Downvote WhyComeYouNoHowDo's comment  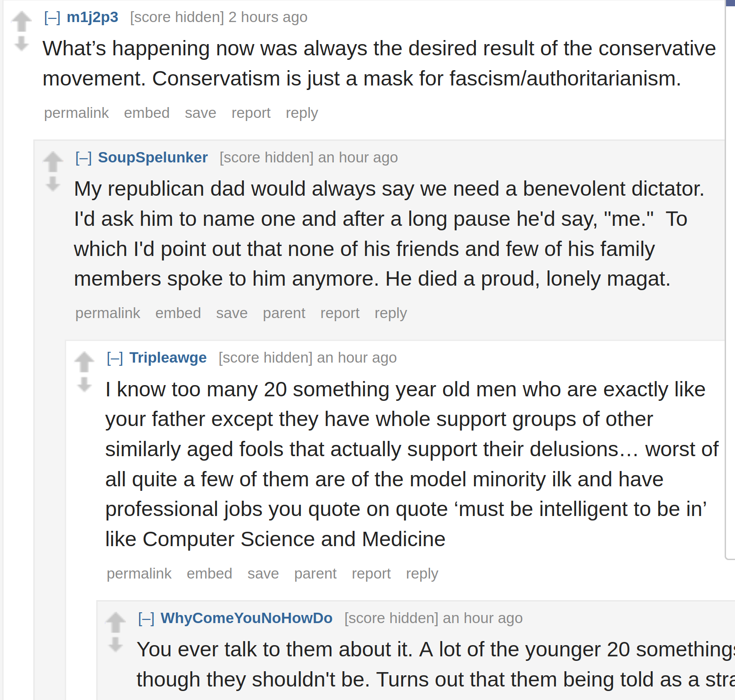point(116,645)
